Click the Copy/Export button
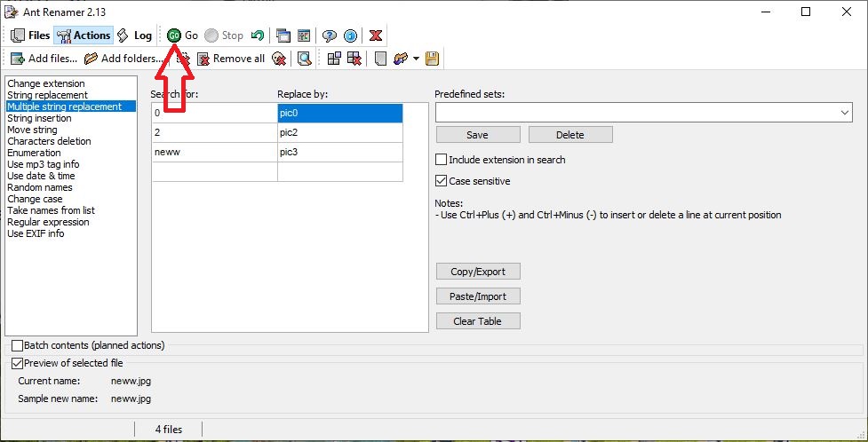 point(478,272)
